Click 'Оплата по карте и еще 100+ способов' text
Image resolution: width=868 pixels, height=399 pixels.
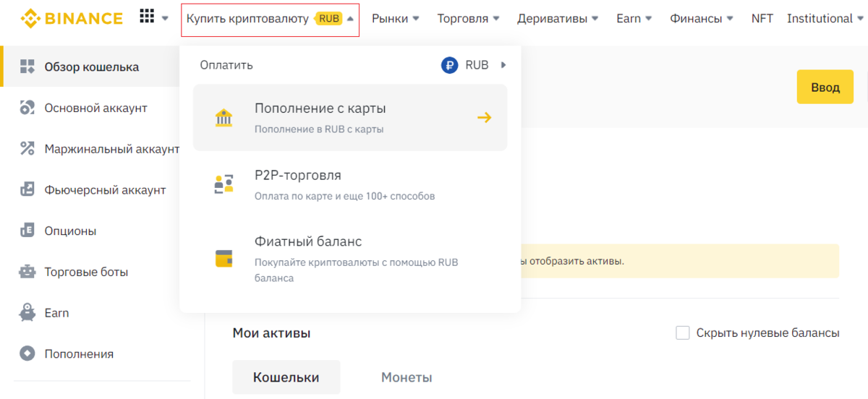pyautogui.click(x=345, y=196)
